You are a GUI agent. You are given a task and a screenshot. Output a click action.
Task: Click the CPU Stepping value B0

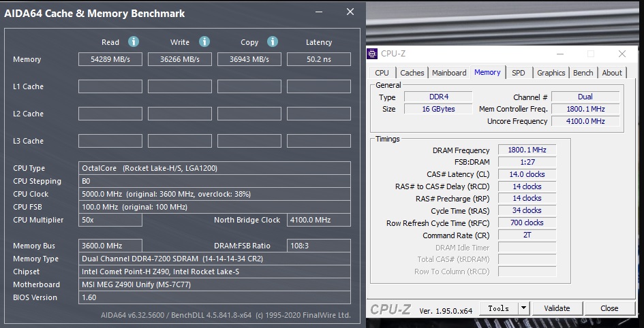click(x=215, y=181)
